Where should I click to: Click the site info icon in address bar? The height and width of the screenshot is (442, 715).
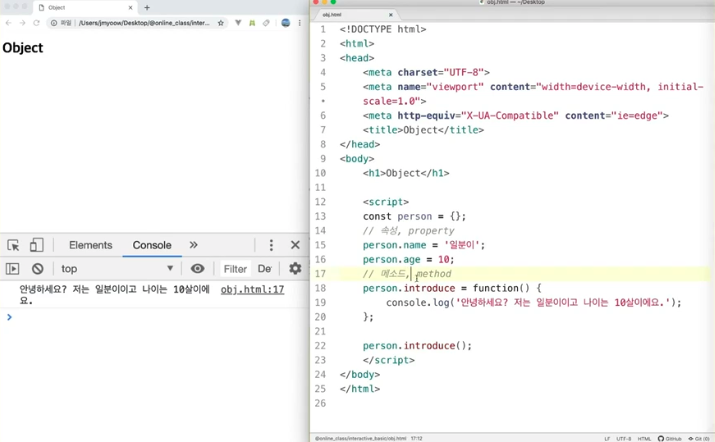pyautogui.click(x=54, y=23)
